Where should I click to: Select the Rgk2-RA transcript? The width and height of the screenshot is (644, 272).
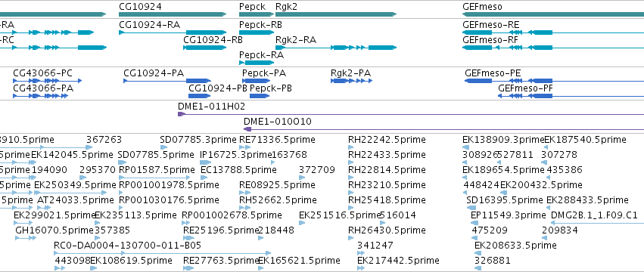tap(336, 48)
